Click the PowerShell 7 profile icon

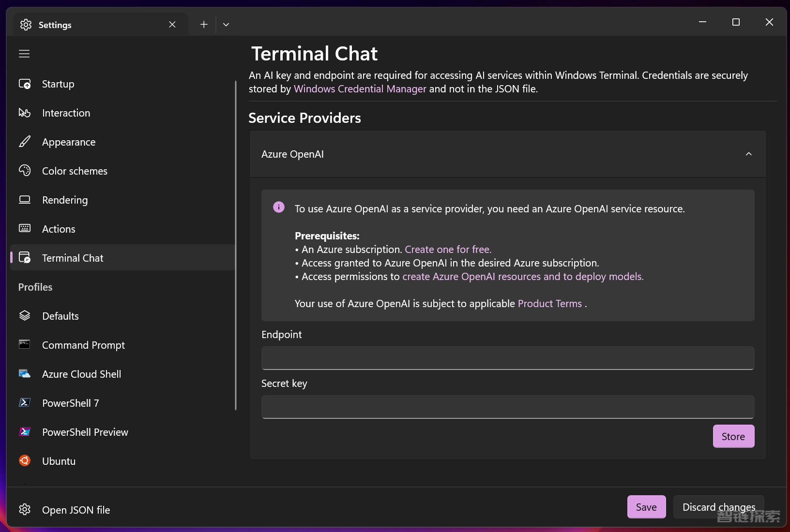tap(25, 402)
